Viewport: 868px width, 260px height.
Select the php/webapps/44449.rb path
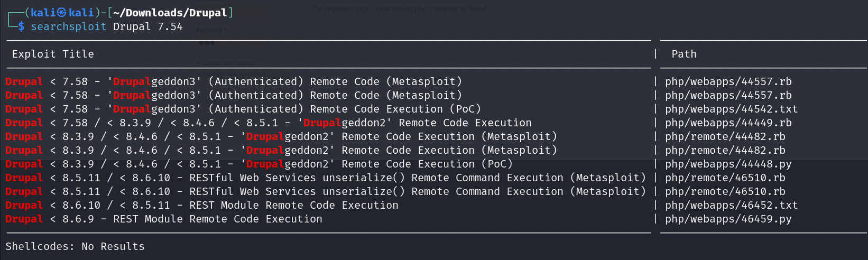(728, 123)
